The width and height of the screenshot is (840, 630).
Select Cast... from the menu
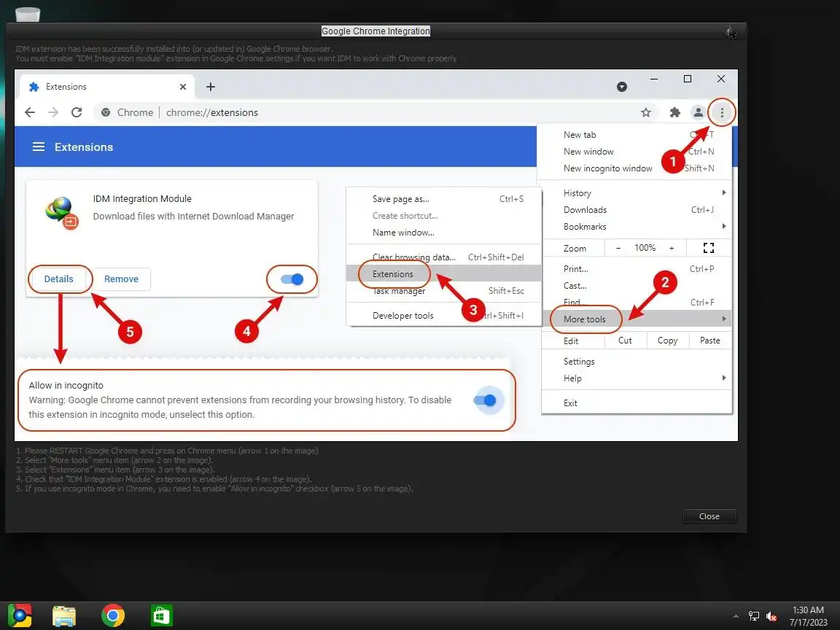tap(637, 286)
